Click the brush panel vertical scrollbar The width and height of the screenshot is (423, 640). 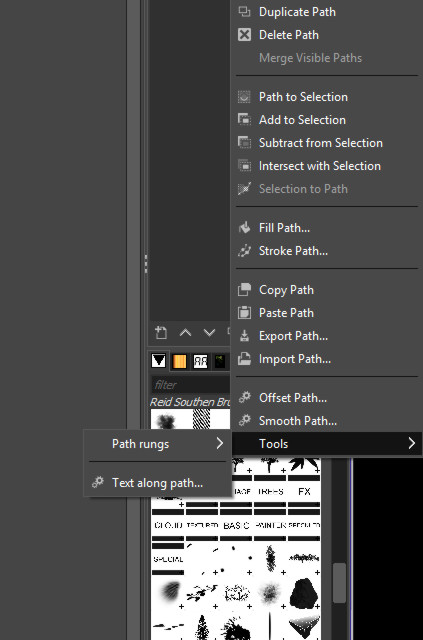tap(339, 583)
